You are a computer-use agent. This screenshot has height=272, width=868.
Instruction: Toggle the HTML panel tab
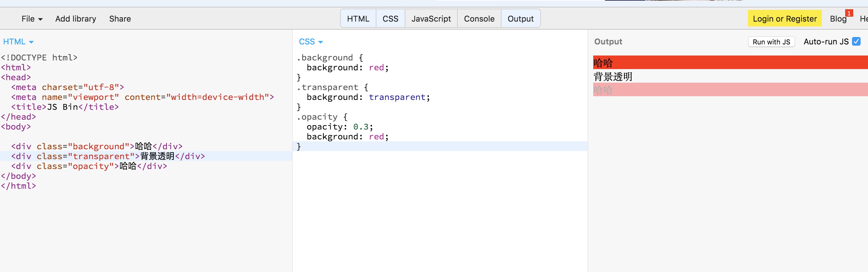pyautogui.click(x=358, y=19)
